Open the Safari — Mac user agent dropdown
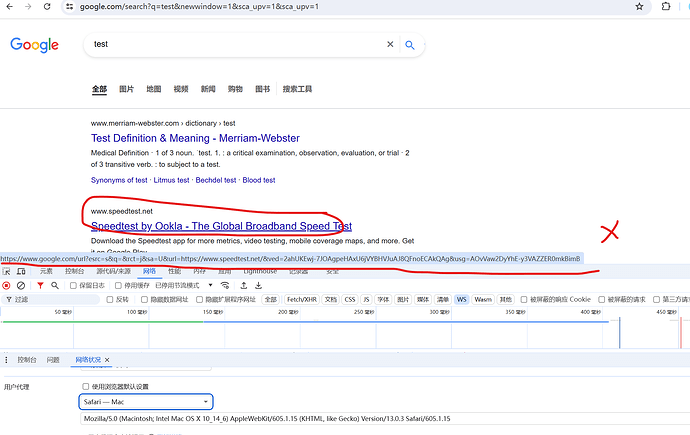Image resolution: width=690 pixels, height=435 pixels. pyautogui.click(x=146, y=402)
